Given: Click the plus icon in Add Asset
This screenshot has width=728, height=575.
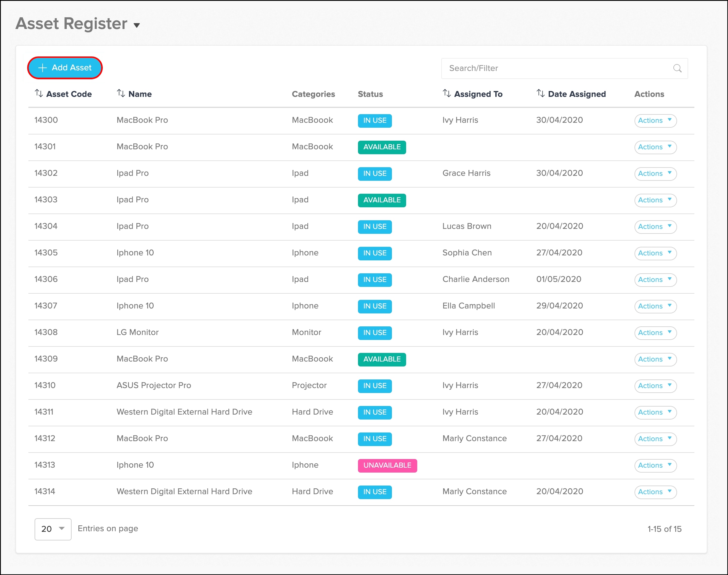Looking at the screenshot, I should coord(42,68).
